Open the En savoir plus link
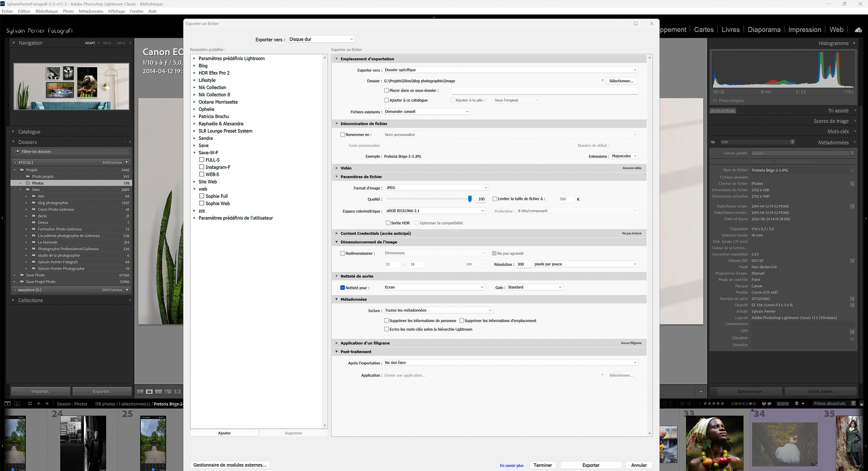Screen dimensions: 868x471 coord(511,466)
